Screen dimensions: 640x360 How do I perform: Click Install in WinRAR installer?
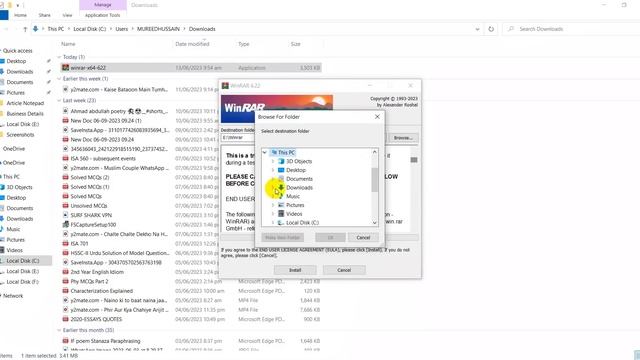pos(295,270)
